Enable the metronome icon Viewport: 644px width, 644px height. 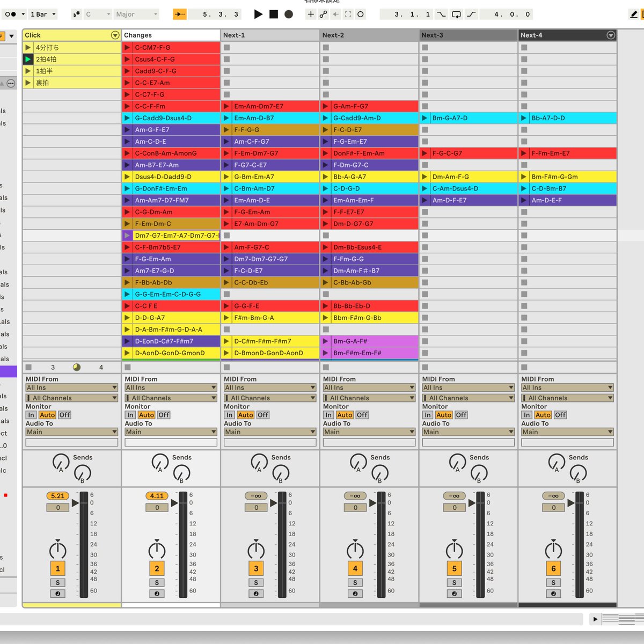(x=11, y=14)
